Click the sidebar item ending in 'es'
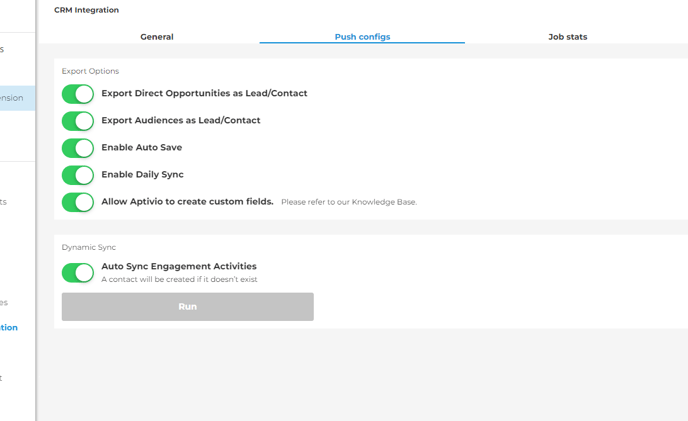The width and height of the screenshot is (688, 421). pyautogui.click(x=4, y=302)
